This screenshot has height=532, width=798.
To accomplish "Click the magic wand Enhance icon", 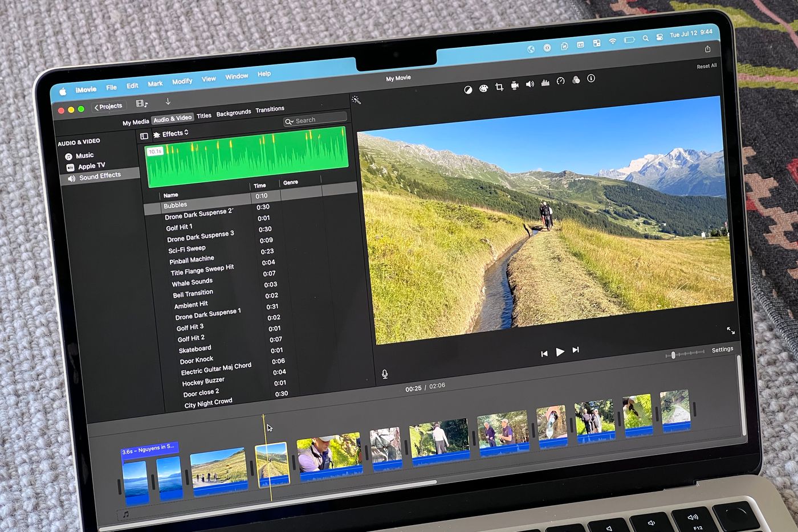I will click(356, 100).
